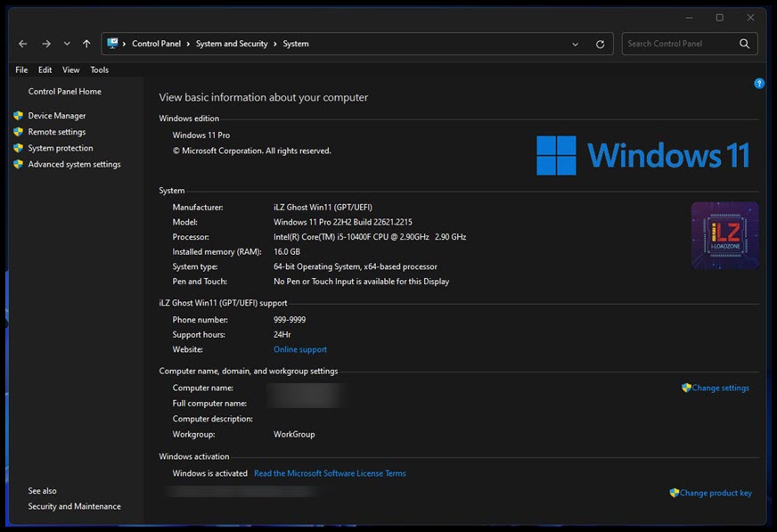Select Microsoft Corporation copyright text
777x532 pixels.
coord(252,151)
